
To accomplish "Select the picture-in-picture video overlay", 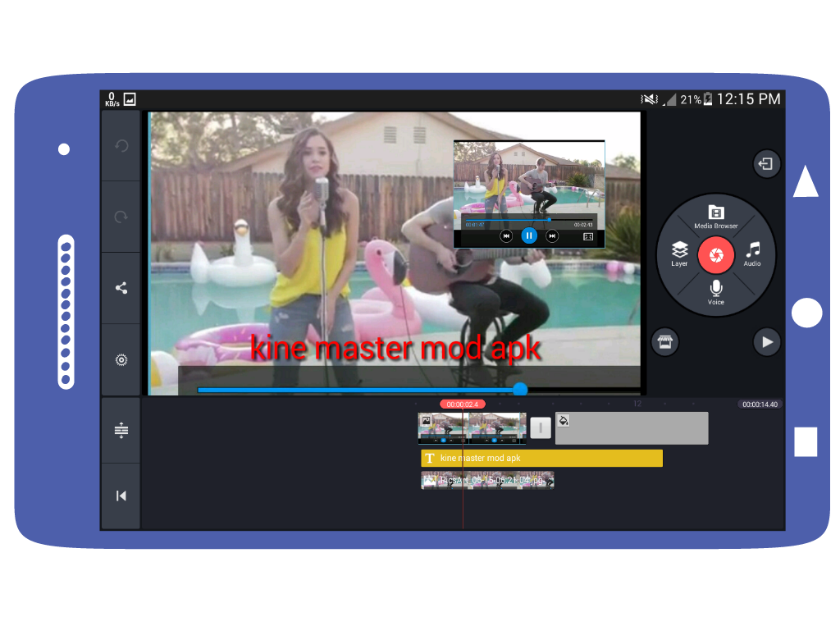I will 529,194.
